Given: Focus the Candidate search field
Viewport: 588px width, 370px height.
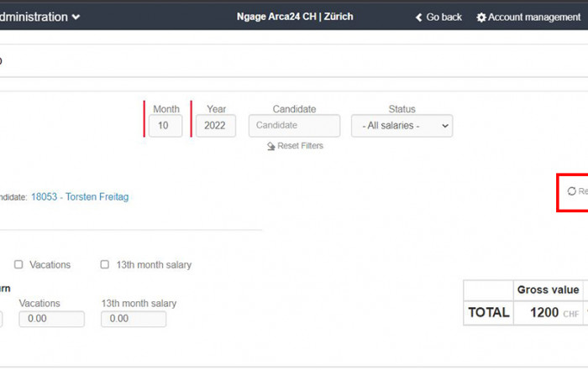Looking at the screenshot, I should 294,126.
